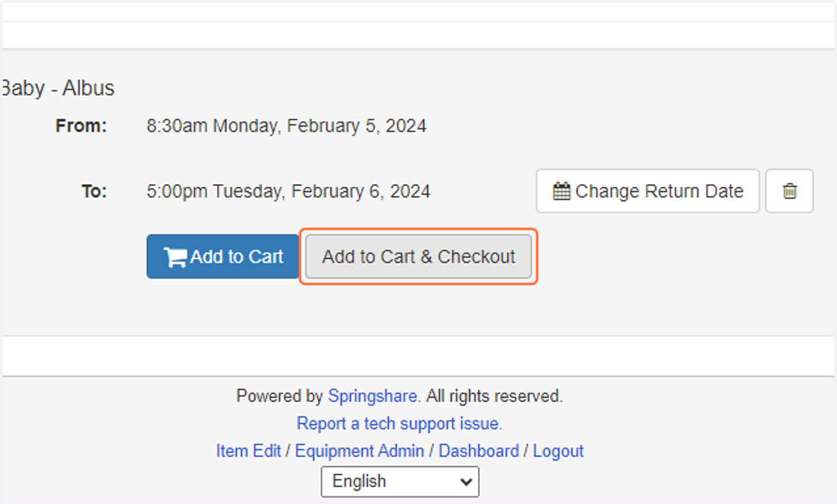The height and width of the screenshot is (504, 837).
Task: Click the Baby - Albus item title
Action: [57, 89]
